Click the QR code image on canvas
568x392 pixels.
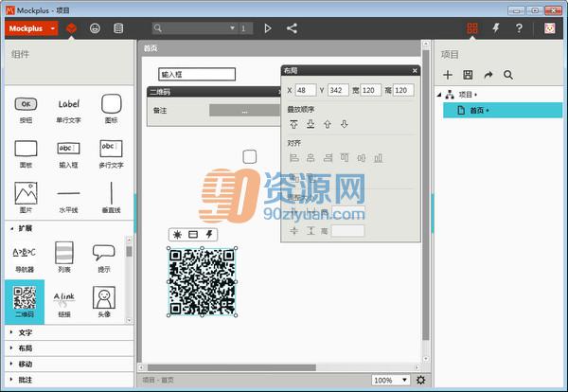point(203,281)
